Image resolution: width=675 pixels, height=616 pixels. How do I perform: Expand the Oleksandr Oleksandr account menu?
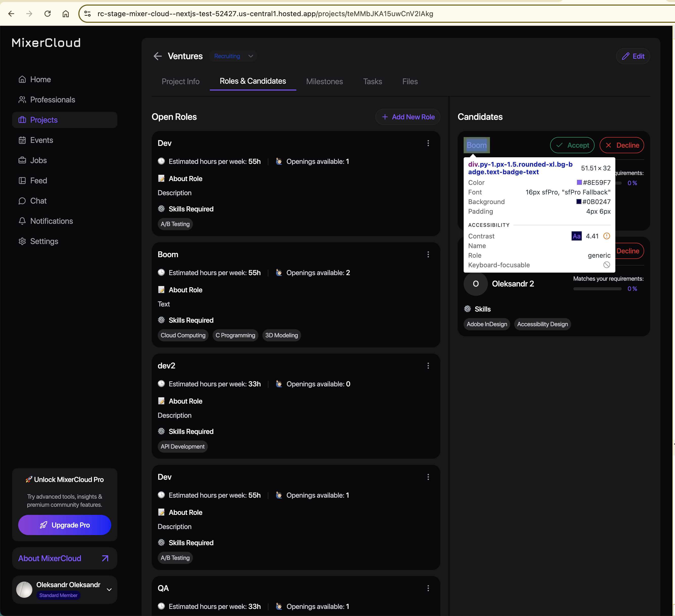click(x=109, y=589)
